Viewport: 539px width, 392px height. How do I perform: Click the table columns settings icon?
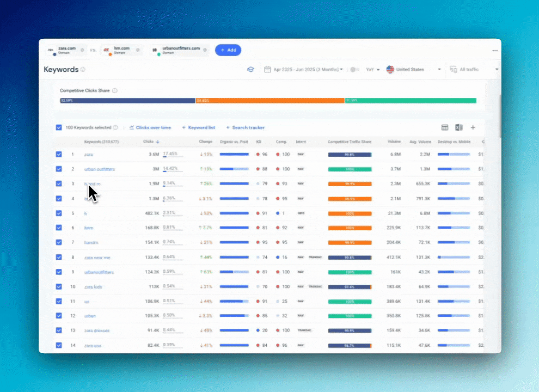tap(444, 127)
